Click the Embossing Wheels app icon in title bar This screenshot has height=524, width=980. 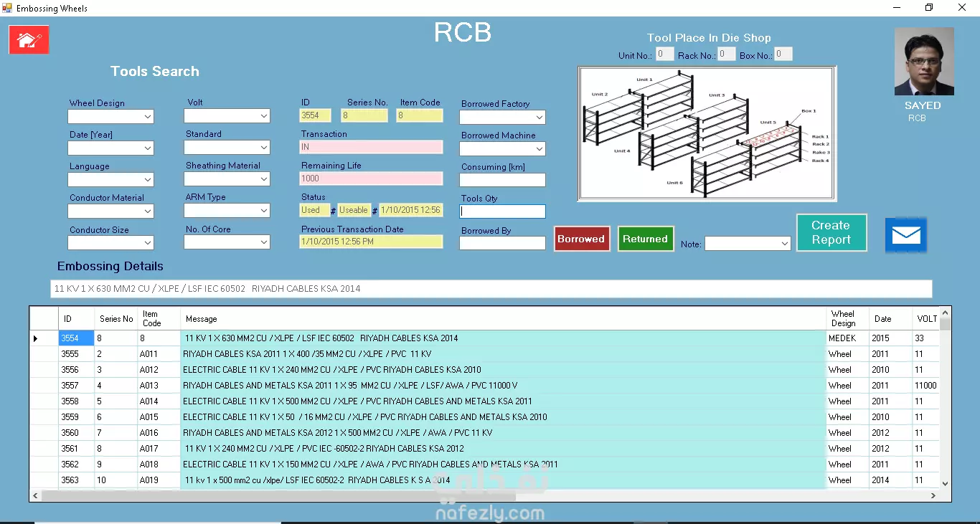(x=7, y=8)
